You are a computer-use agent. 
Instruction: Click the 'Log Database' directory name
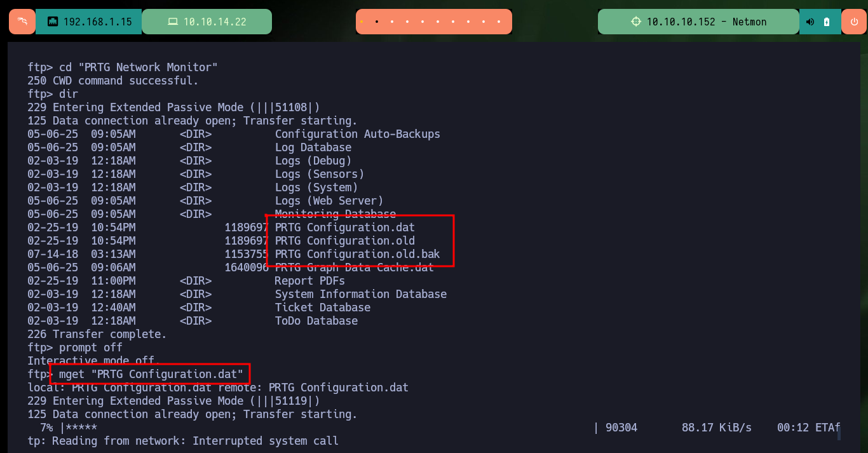(x=313, y=147)
